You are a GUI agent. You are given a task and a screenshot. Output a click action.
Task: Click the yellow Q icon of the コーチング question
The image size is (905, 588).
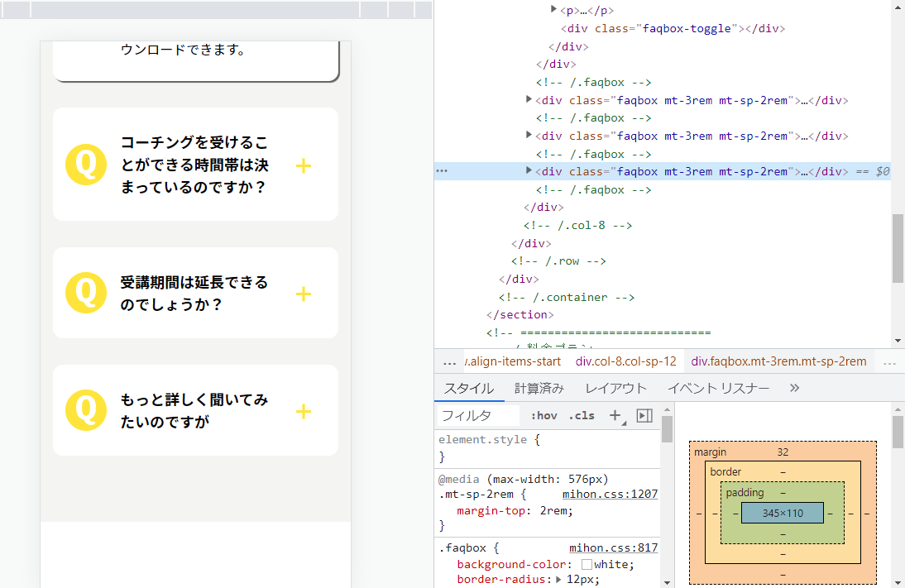click(x=85, y=165)
